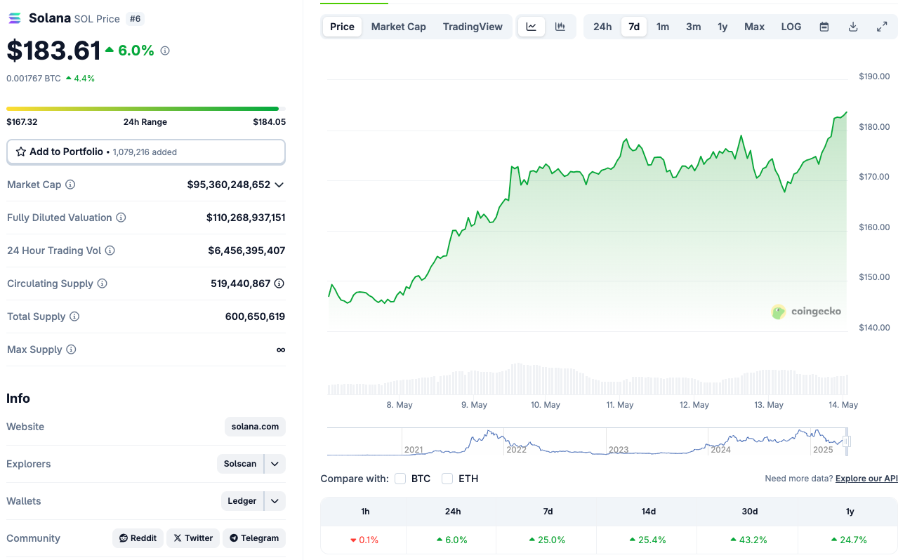This screenshot has width=924, height=560.
Task: Open the Ledger wallets dropdown arrow
Action: pos(275,501)
